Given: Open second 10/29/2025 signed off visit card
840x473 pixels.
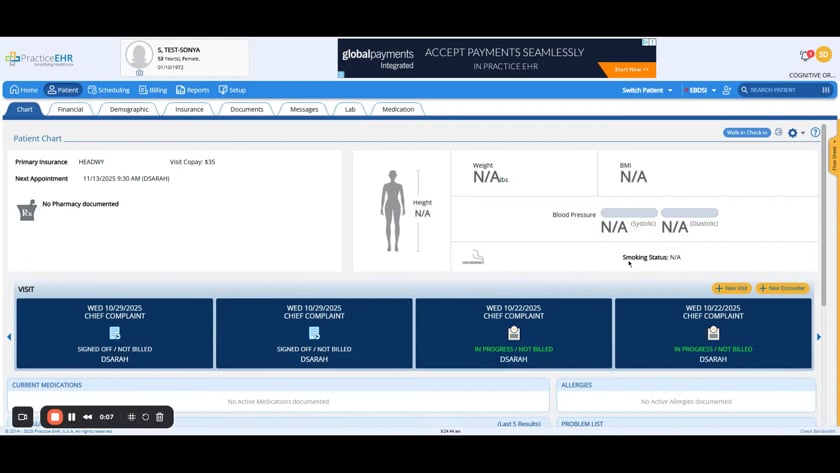Looking at the screenshot, I should pos(314,333).
